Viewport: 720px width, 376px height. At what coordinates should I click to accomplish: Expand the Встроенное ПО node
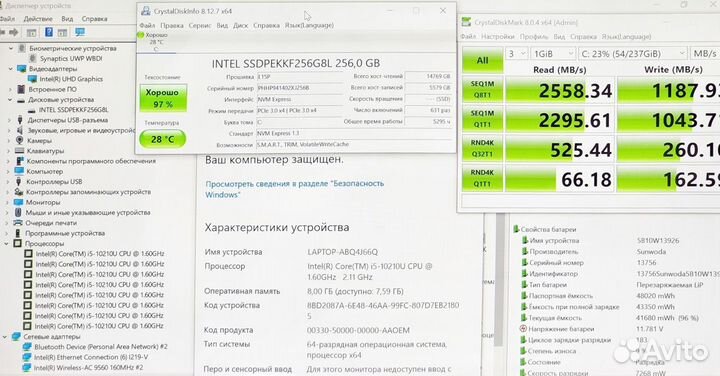pos(10,90)
